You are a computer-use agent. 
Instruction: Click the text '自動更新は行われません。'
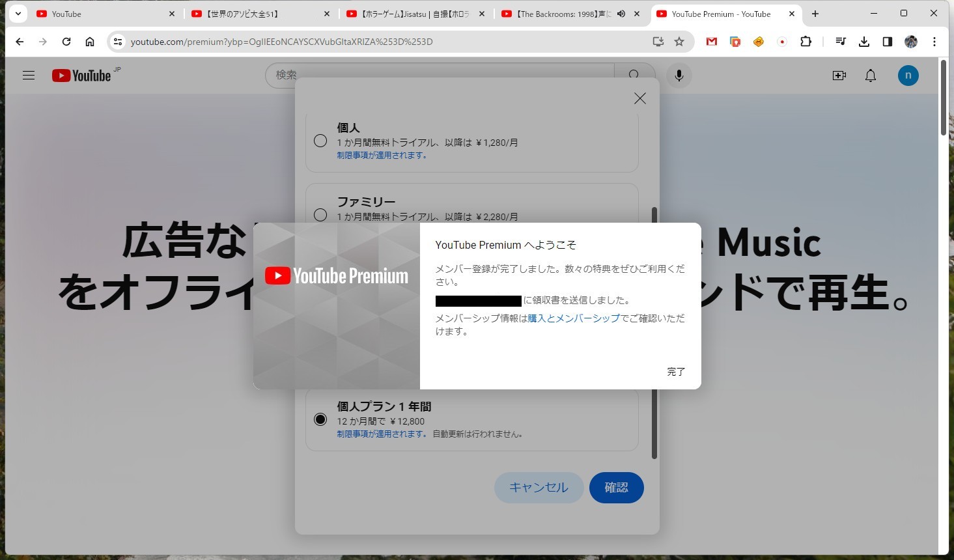coord(478,434)
